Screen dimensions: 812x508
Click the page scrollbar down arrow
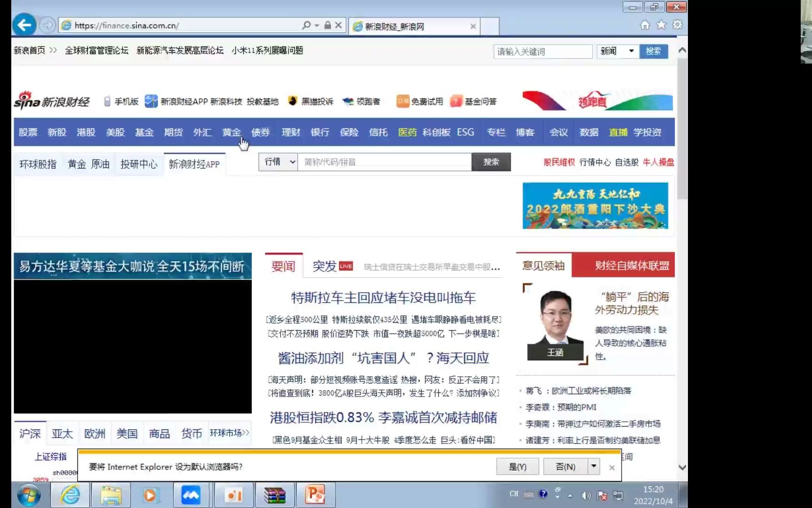click(682, 468)
